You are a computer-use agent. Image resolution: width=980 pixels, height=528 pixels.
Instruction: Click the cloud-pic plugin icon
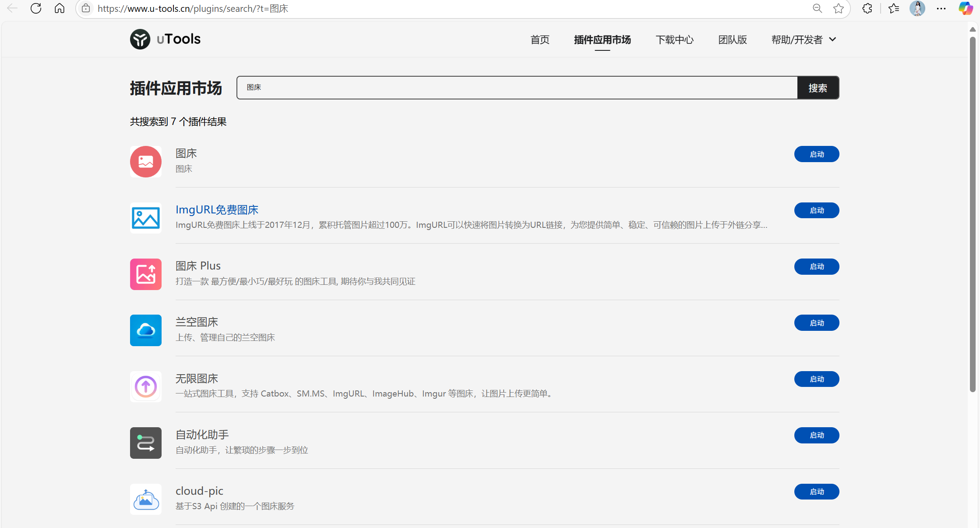146,499
